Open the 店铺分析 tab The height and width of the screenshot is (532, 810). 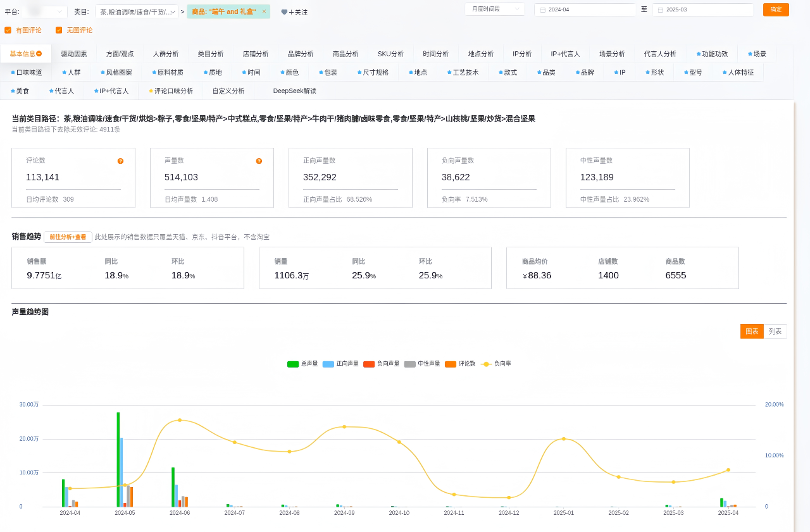click(256, 54)
